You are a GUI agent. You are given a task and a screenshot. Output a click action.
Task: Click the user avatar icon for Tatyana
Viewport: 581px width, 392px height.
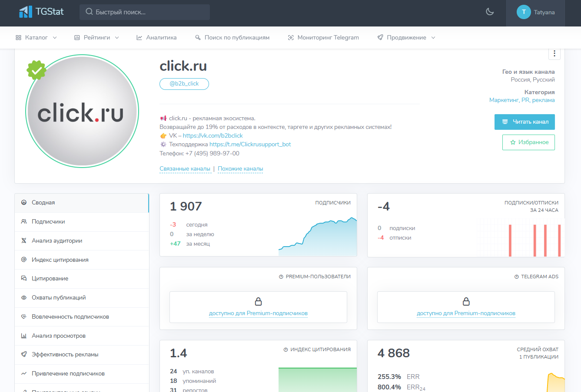pyautogui.click(x=524, y=12)
